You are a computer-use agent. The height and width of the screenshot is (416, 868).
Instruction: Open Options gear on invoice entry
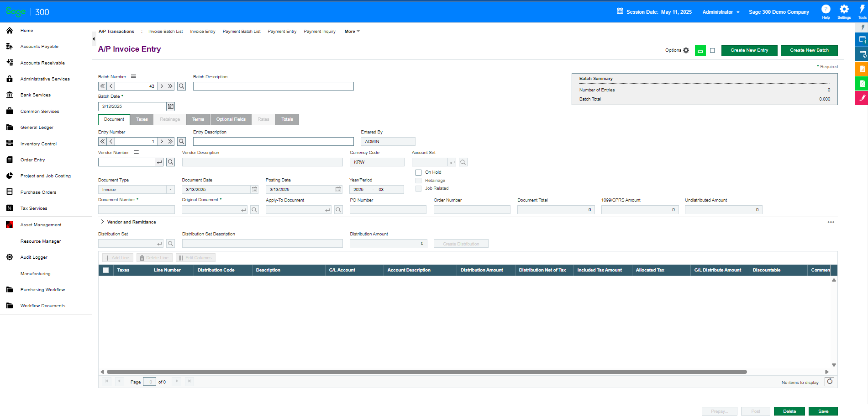click(x=686, y=50)
